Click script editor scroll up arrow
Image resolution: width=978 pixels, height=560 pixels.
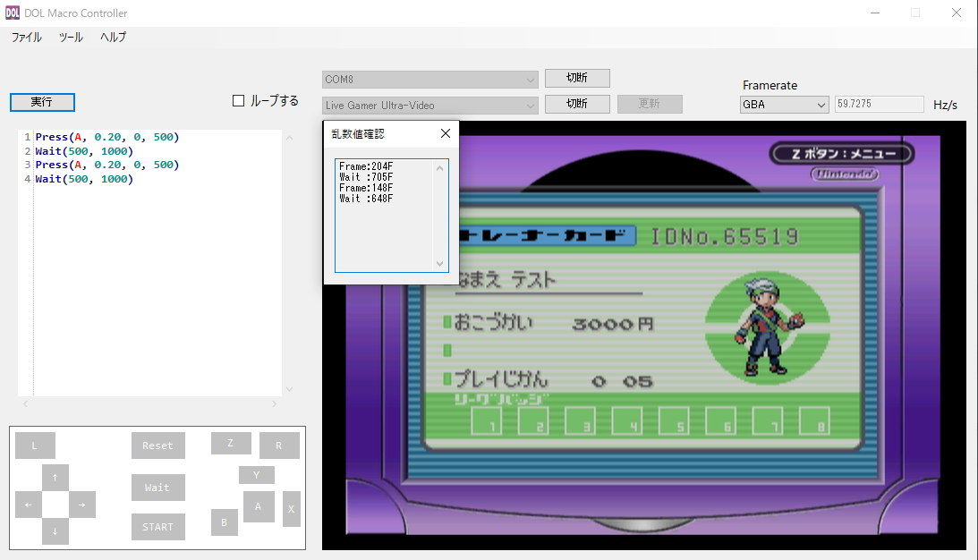coord(289,137)
